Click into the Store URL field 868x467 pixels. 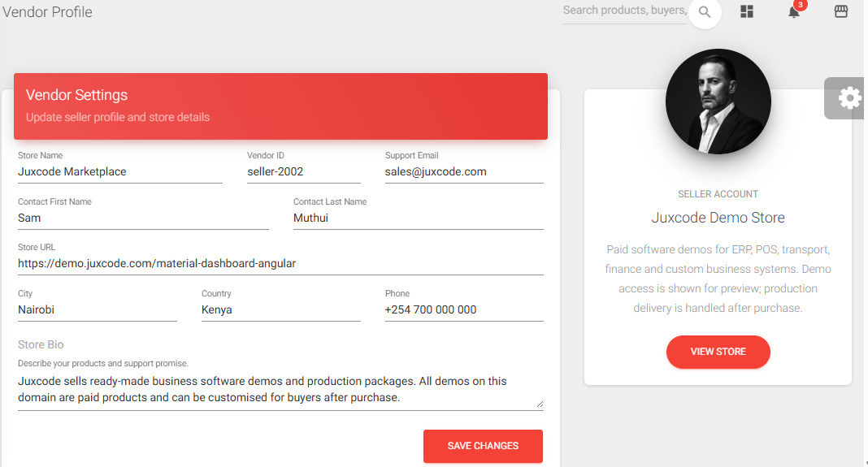(x=280, y=264)
